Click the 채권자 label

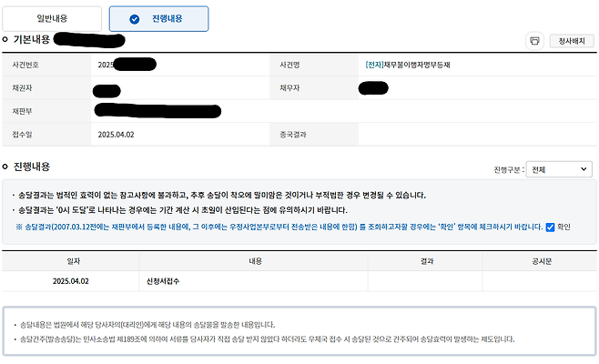pos(22,88)
